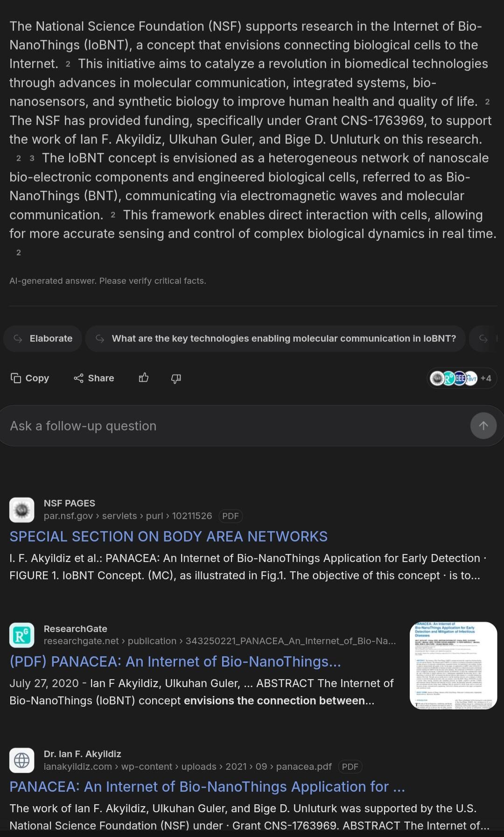This screenshot has height=837, width=504.
Task: Share the AI-generated answer
Action: (94, 378)
